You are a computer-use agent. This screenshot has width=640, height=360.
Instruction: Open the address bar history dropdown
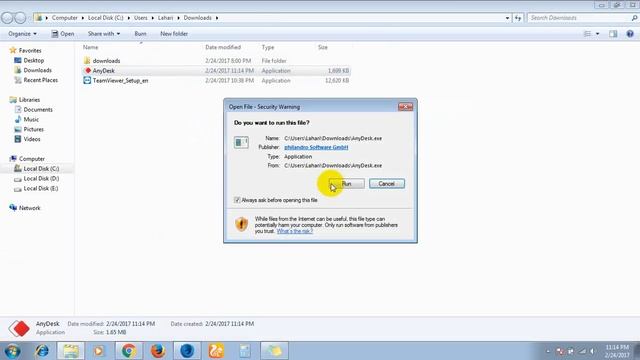507,18
